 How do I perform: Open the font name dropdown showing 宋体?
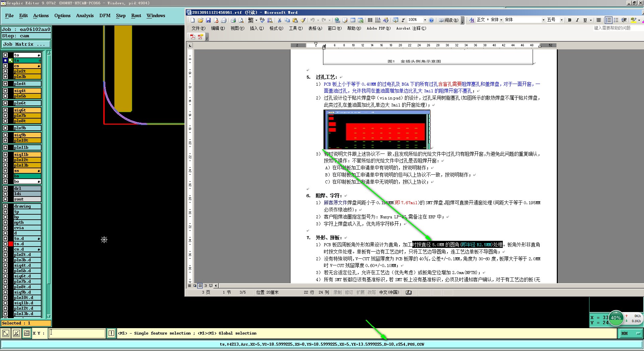click(x=543, y=20)
